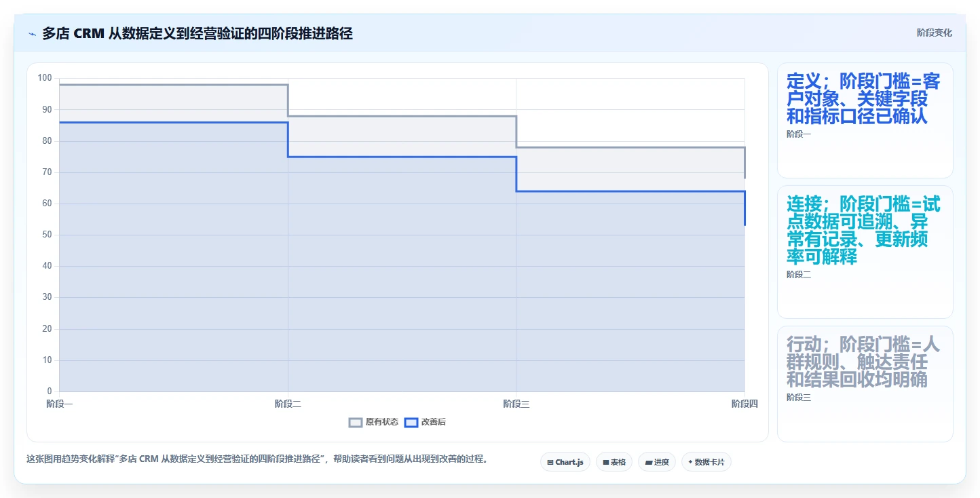
Task: Click the 阶段四 x-axis label
Action: coord(745,404)
